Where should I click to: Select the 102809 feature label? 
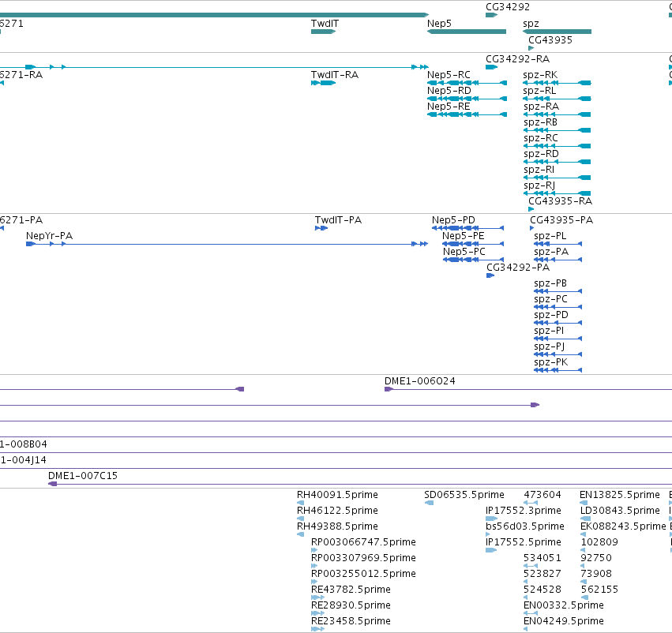click(599, 542)
